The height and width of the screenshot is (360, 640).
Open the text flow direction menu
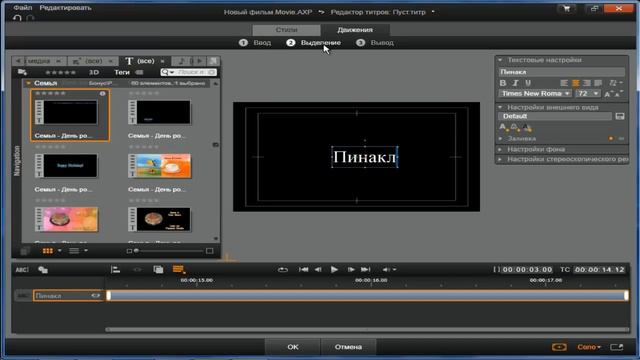point(615,83)
